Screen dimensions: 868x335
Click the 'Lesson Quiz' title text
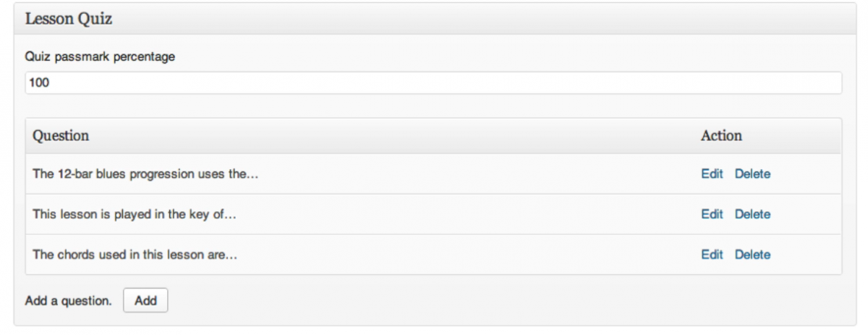pos(68,19)
